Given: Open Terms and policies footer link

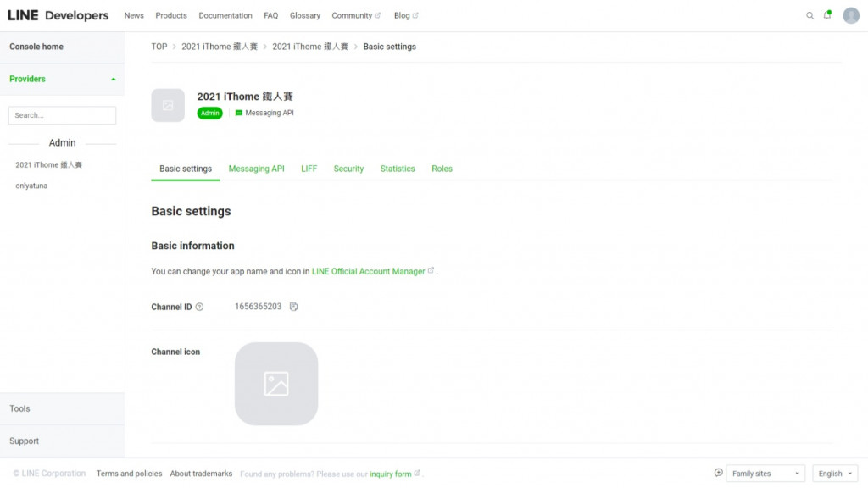Looking at the screenshot, I should 129,474.
